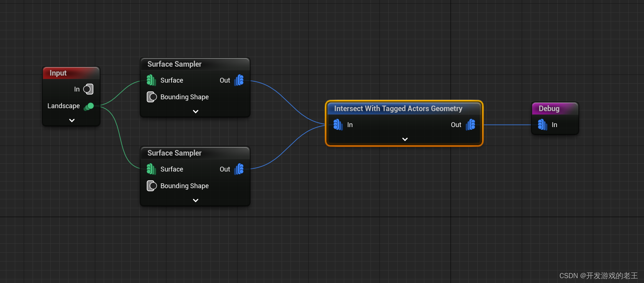Select the Intersect With Tagged Actors Geometry title
The width and height of the screenshot is (644, 283).
[398, 109]
